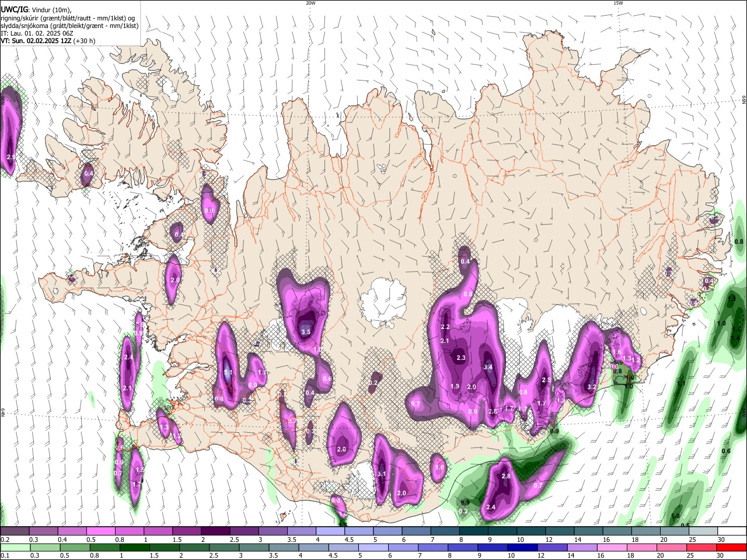Screen dimensions: 747x560
Task: Click the '2.9' value at the west edge
Action: point(11,157)
